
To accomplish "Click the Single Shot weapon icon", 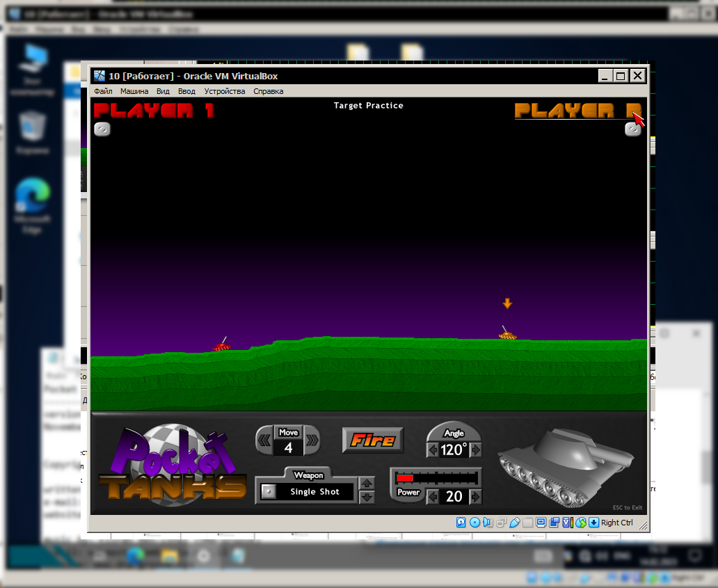I will click(x=269, y=492).
